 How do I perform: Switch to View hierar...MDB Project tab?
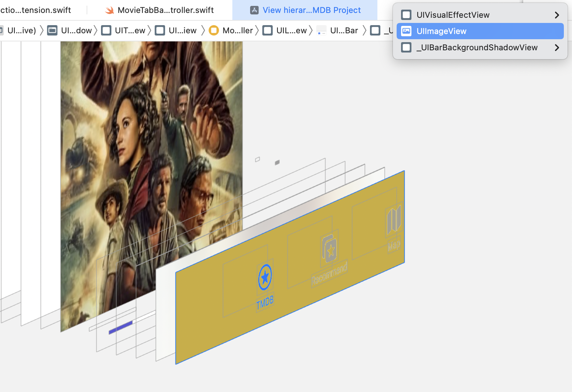305,10
